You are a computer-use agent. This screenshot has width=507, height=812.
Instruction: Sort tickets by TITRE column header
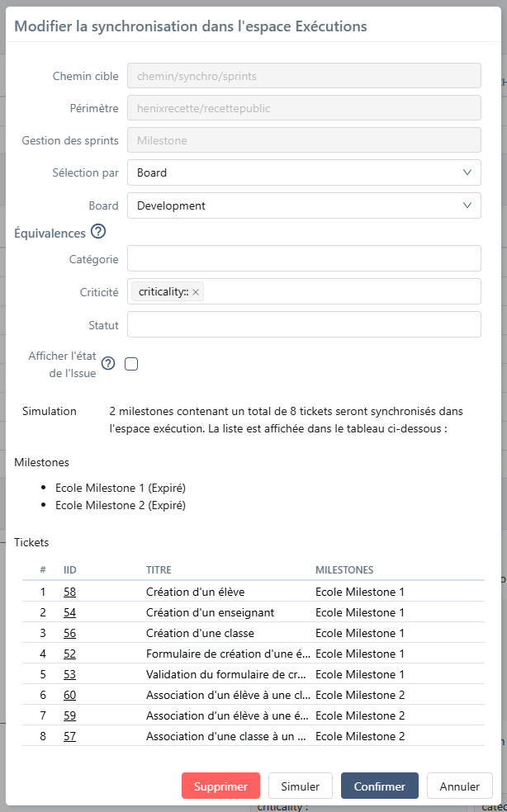click(x=159, y=570)
